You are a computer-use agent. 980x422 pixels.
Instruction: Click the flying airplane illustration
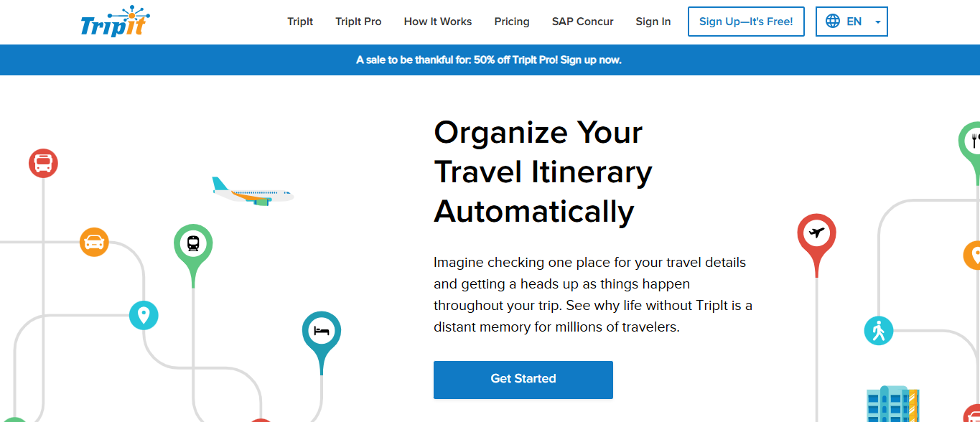251,192
